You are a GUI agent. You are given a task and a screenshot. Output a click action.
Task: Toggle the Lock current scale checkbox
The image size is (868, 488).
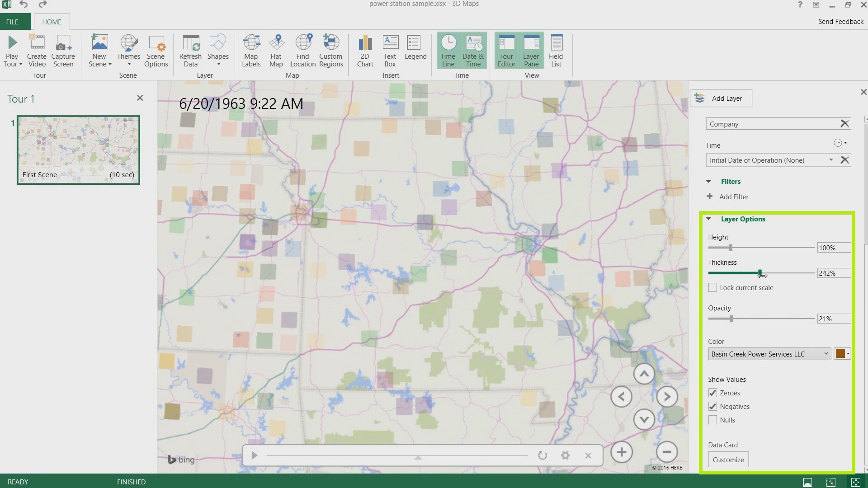coord(712,288)
